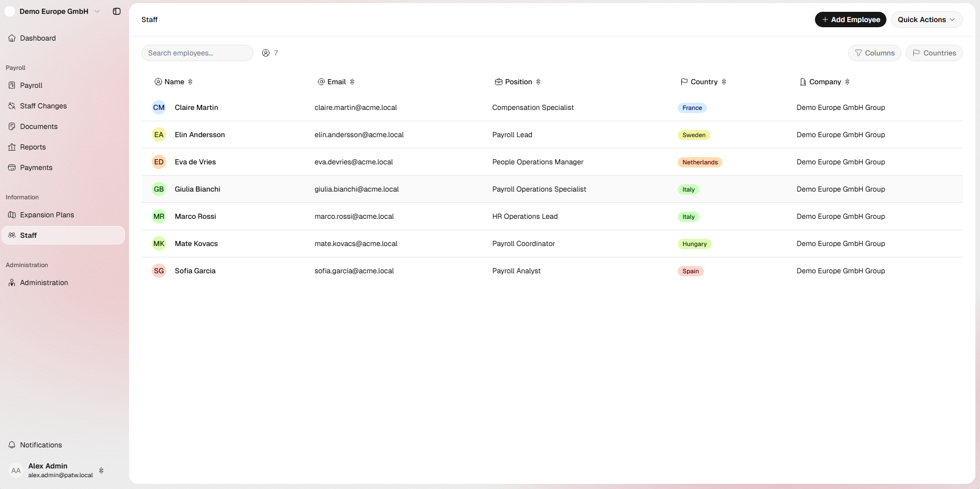Open the Quick Actions dropdown
The image size is (980, 489).
tap(927, 20)
